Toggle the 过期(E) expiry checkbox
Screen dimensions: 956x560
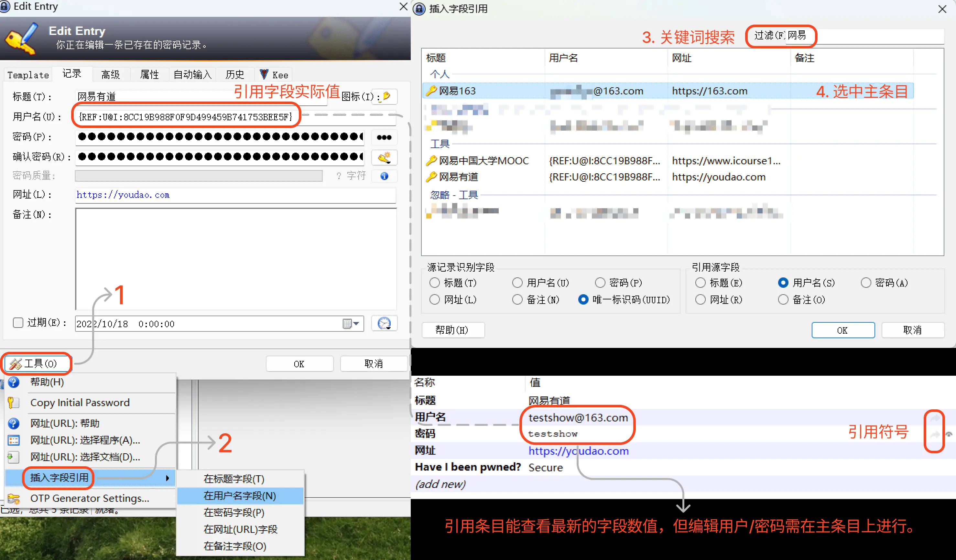click(x=18, y=323)
